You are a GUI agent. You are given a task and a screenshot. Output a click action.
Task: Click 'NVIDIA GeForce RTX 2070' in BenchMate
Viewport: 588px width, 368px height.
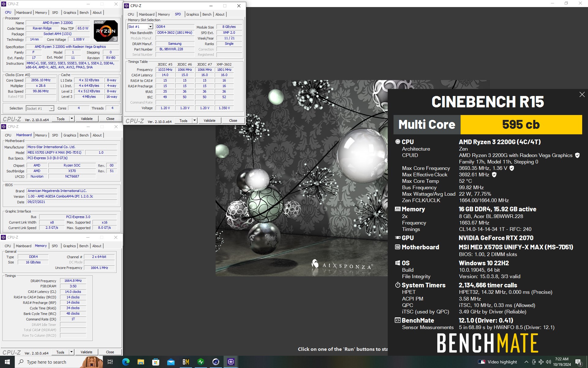point(496,238)
